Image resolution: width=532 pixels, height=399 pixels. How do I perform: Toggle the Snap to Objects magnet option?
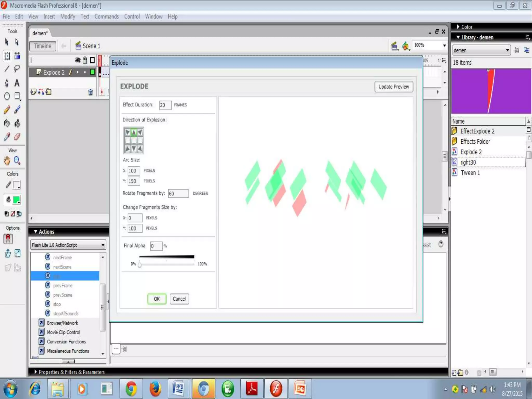8,239
